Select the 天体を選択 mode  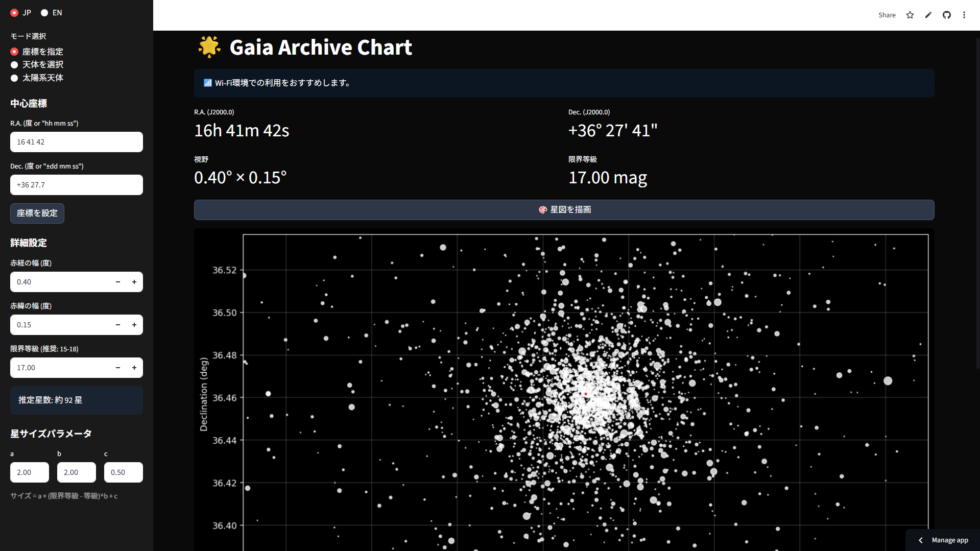coord(15,65)
